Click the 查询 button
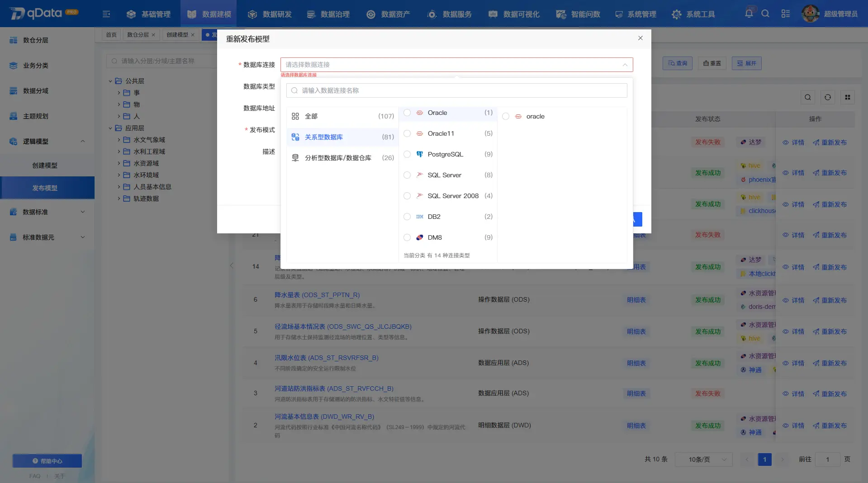868x483 pixels. tap(678, 63)
